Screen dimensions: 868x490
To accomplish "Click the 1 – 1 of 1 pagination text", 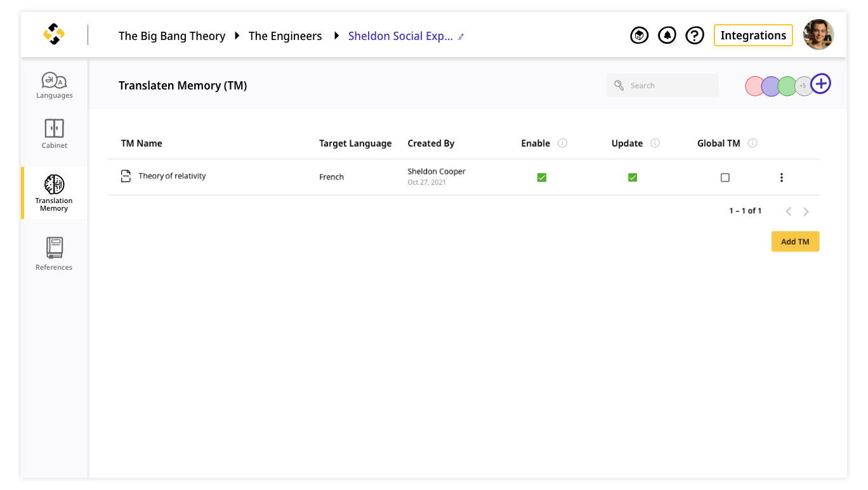I will [x=745, y=211].
